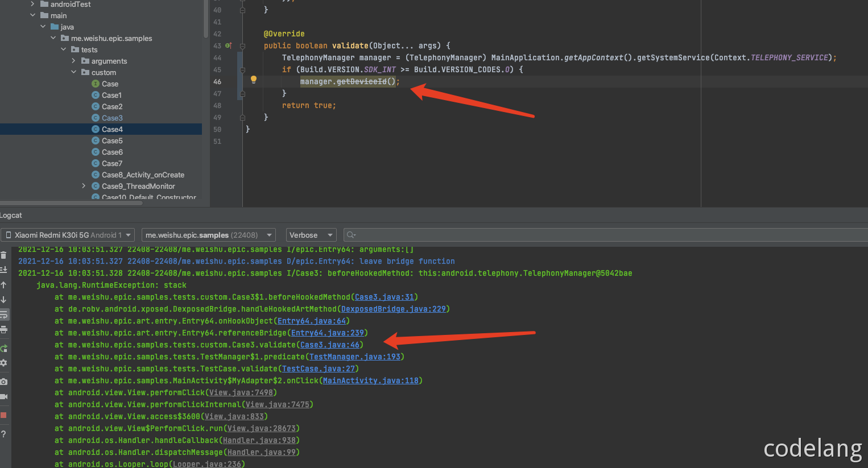
Task: Follow the DexposedBridge.java:229 link
Action: tap(394, 309)
